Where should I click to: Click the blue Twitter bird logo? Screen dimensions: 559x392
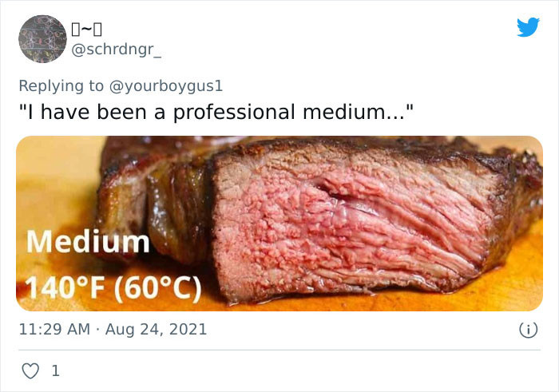tap(528, 26)
